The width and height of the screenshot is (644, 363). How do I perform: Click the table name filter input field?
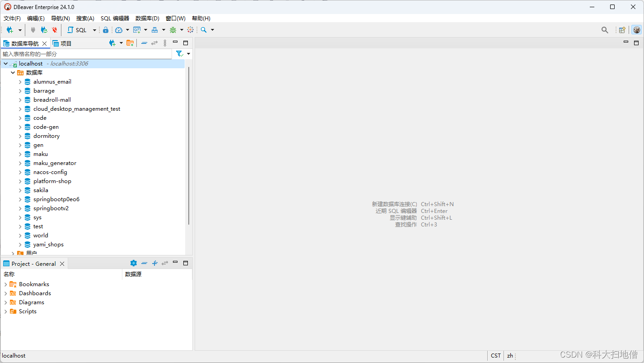point(86,54)
